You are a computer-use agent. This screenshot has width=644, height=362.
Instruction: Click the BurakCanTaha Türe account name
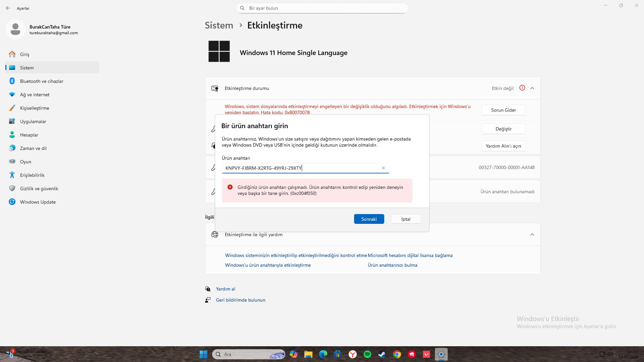coord(50,27)
